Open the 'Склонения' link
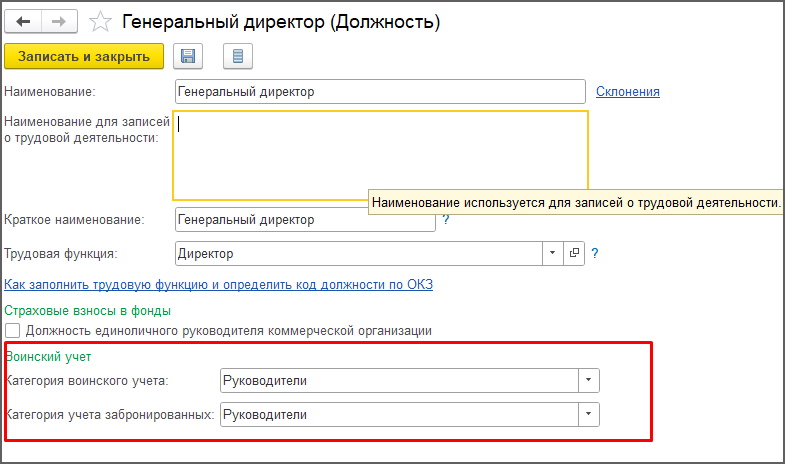 click(x=627, y=92)
